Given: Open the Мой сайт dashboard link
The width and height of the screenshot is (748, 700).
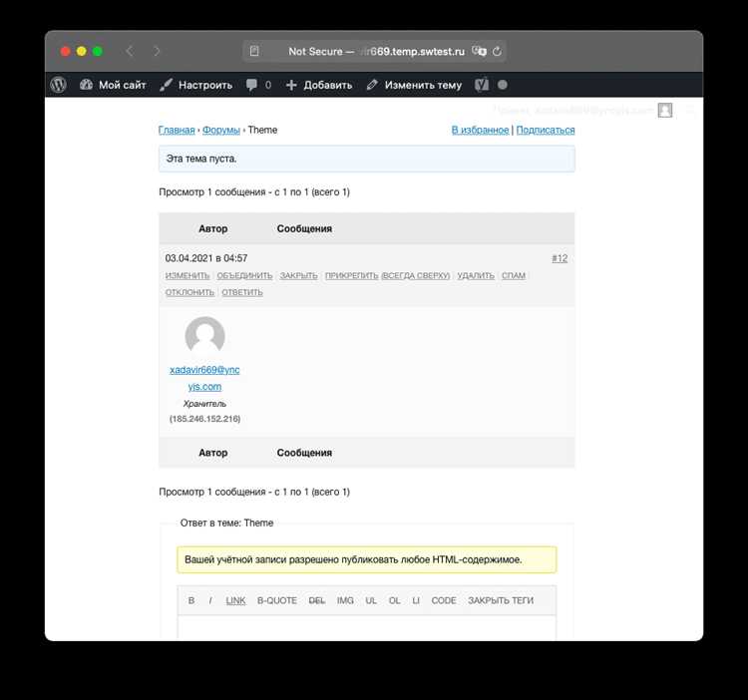Looking at the screenshot, I should [x=113, y=85].
